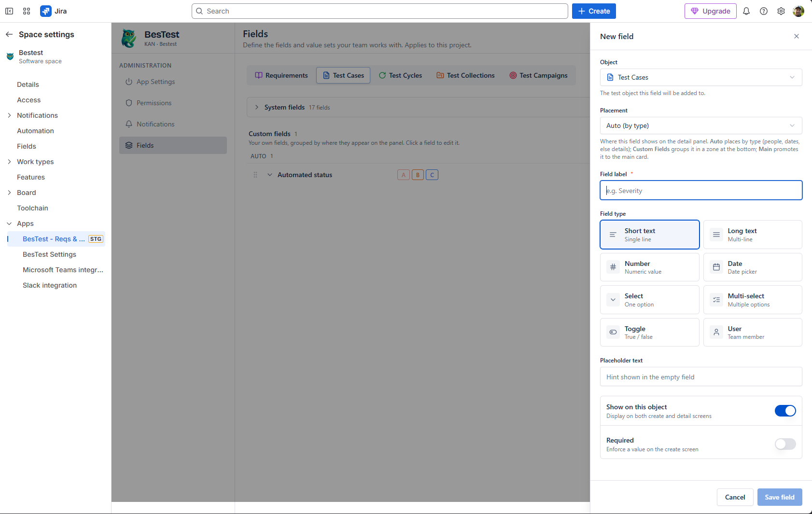Screen dimensions: 812x514
Task: Open the help question mark icon
Action: click(x=764, y=11)
